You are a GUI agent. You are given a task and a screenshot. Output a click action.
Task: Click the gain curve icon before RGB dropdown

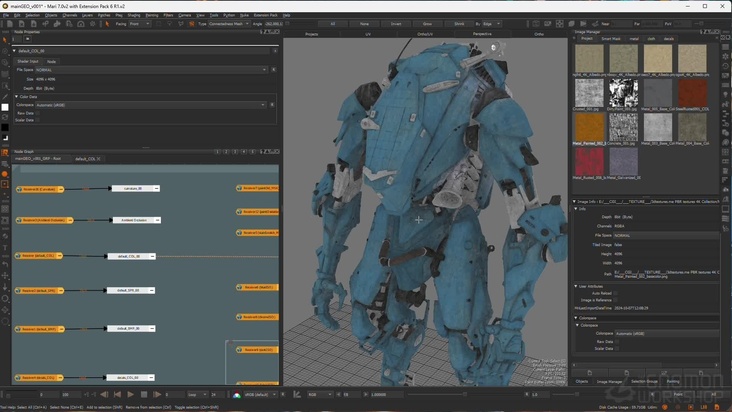coord(296,395)
